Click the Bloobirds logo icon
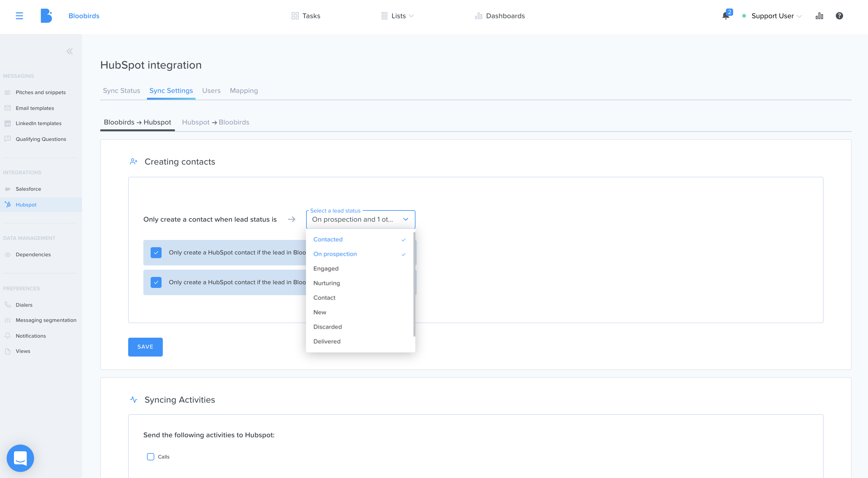Viewport: 868px width, 478px height. coord(46,16)
